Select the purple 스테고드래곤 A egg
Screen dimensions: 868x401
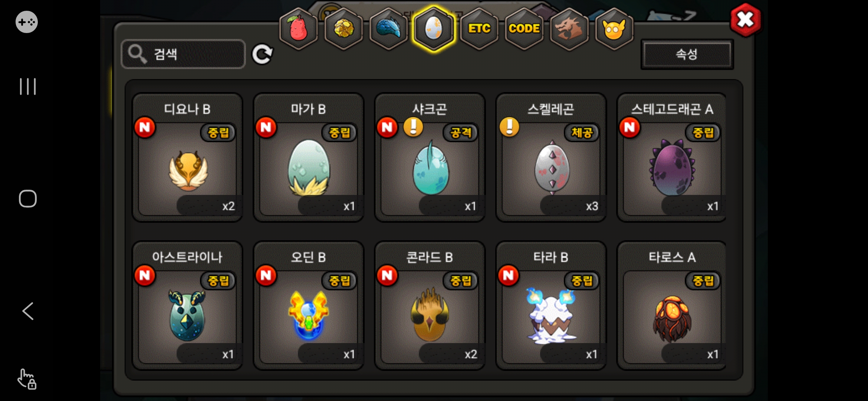tap(671, 157)
